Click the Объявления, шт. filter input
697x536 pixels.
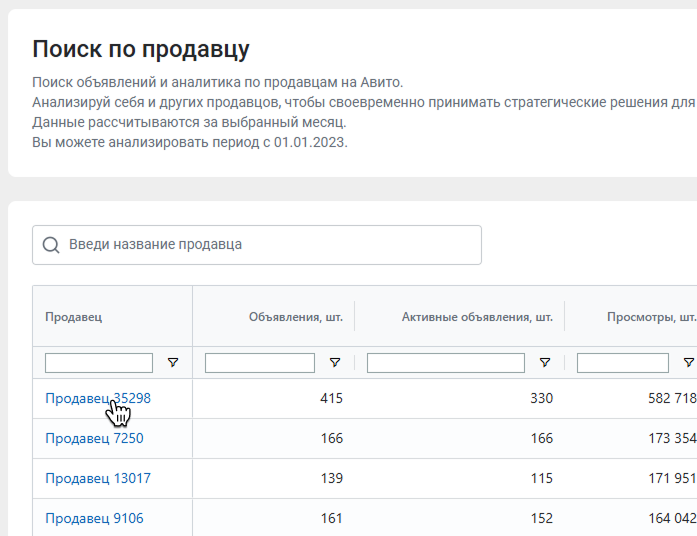(x=260, y=363)
